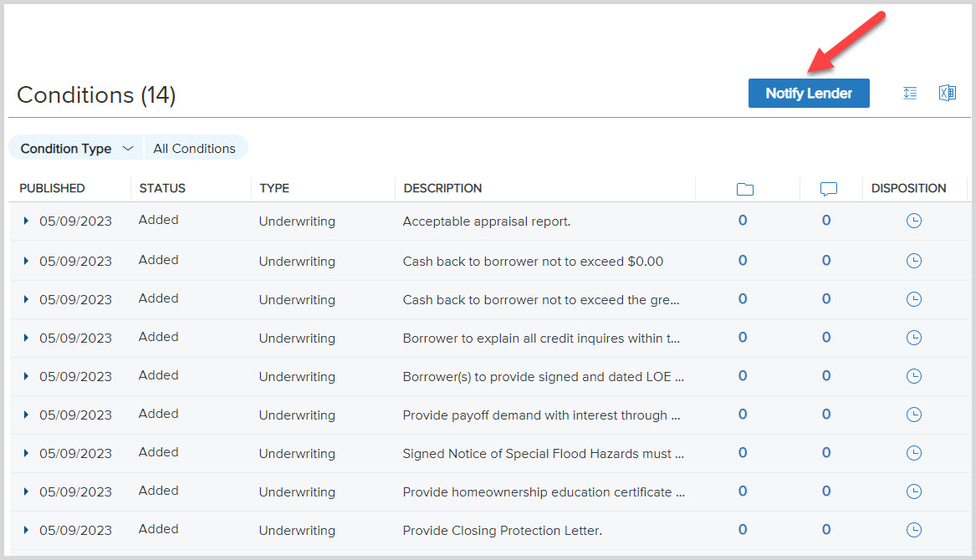This screenshot has width=976, height=560.
Task: Open disposition clock icon for Acceptable appraisal report
Action: pyautogui.click(x=914, y=220)
